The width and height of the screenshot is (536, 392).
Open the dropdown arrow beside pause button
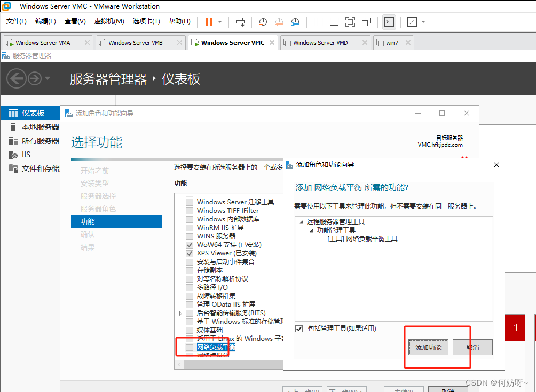coord(220,22)
